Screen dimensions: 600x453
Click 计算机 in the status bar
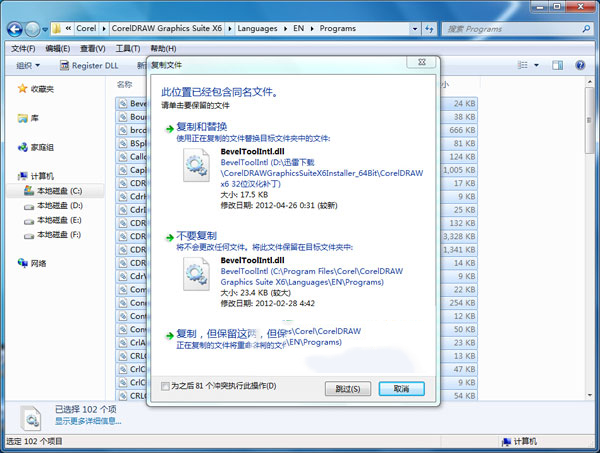point(520,442)
